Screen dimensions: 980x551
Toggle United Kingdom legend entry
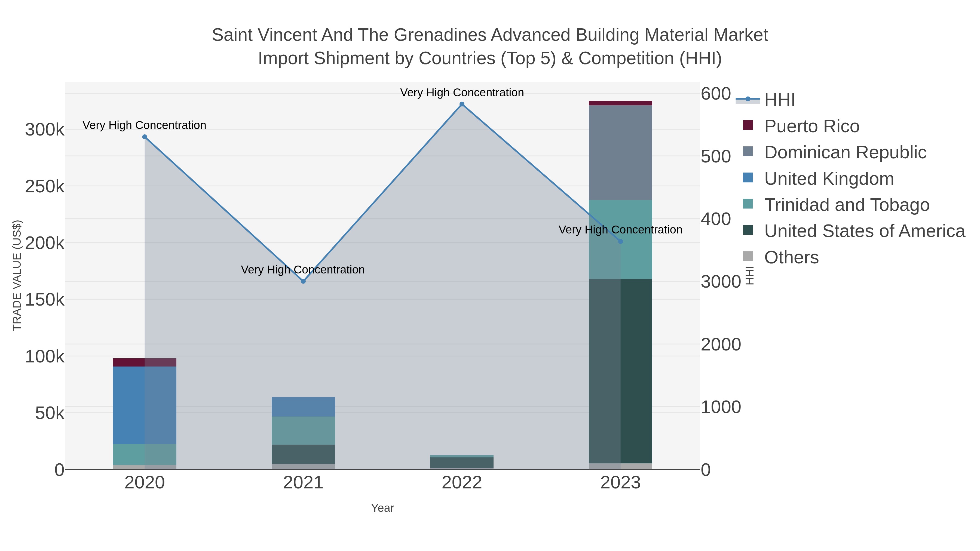click(x=818, y=178)
